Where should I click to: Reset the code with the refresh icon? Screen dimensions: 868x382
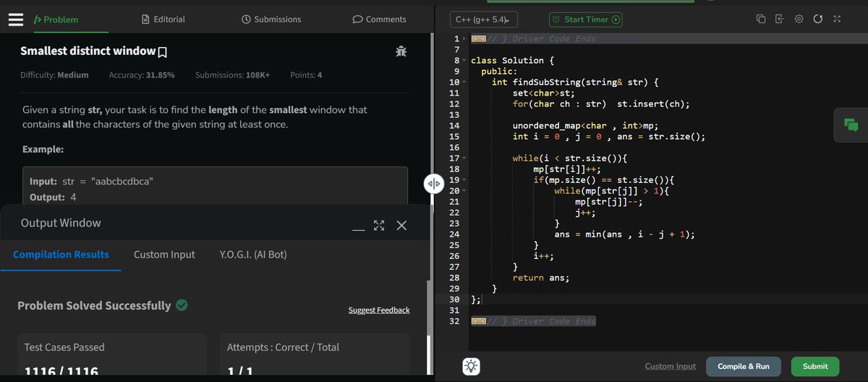click(818, 19)
